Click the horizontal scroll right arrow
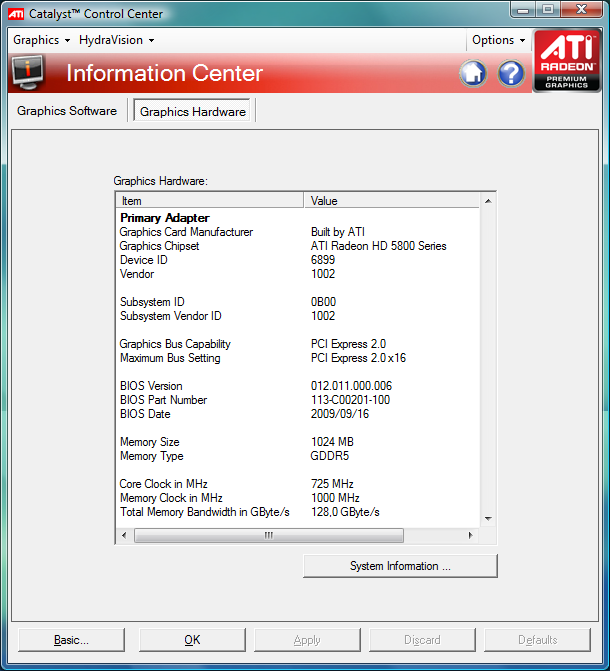610x671 pixels. click(x=471, y=535)
